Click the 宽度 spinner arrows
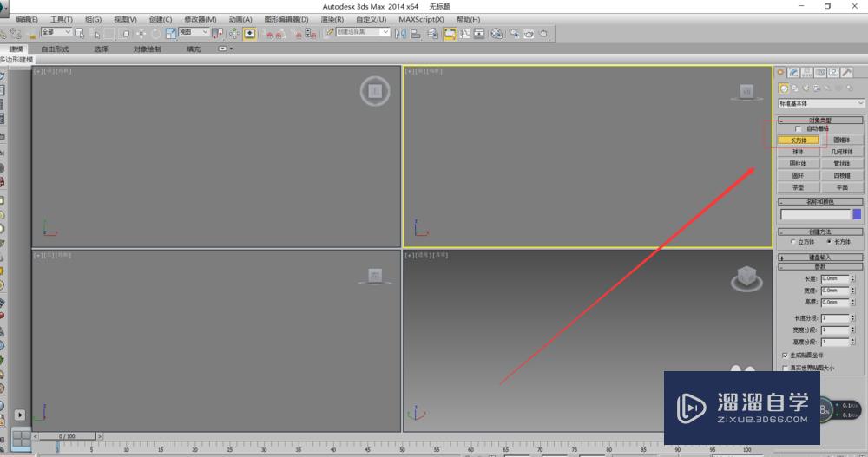This screenshot has width=868, height=457. 853,291
